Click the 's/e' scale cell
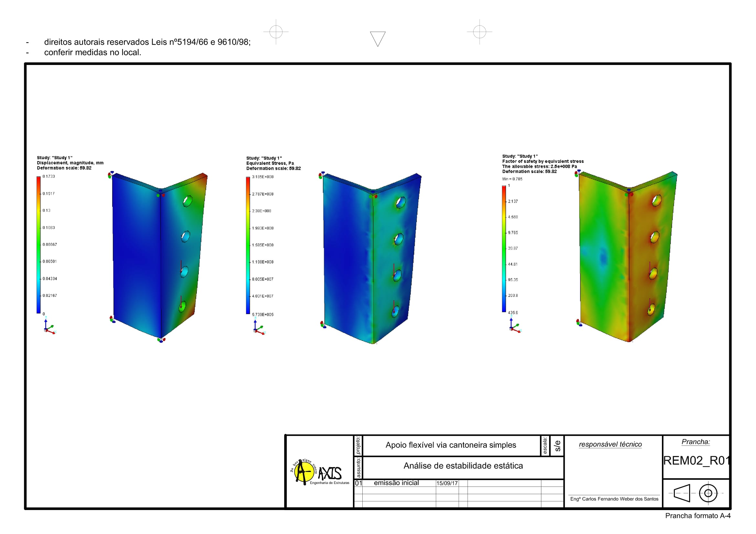This screenshot has height=534, width=756. pyautogui.click(x=557, y=445)
